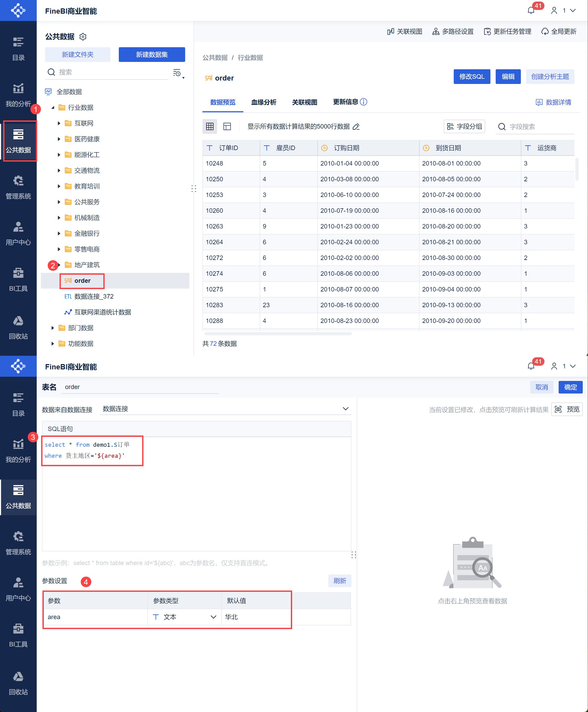Image resolution: width=588 pixels, height=712 pixels.
Task: Click 创建分析主题 to create analysis subject
Action: 550,77
